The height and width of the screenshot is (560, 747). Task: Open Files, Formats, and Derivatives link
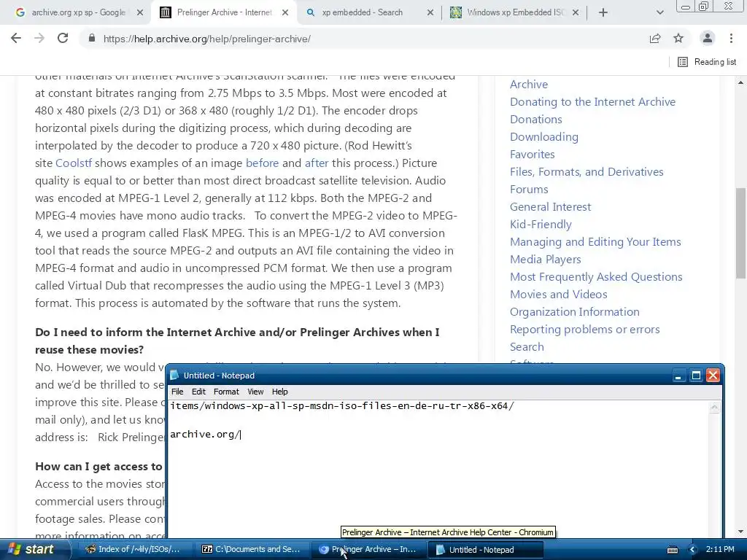pyautogui.click(x=587, y=172)
